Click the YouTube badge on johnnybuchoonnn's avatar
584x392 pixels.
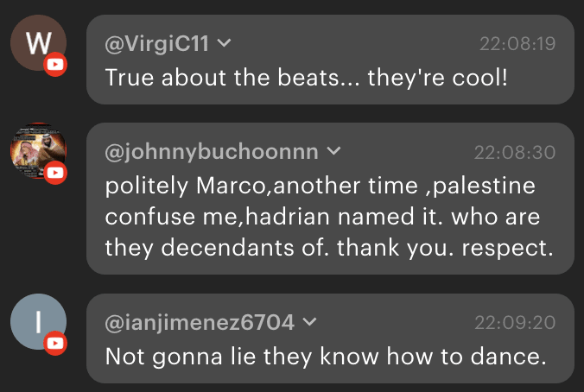point(55,173)
